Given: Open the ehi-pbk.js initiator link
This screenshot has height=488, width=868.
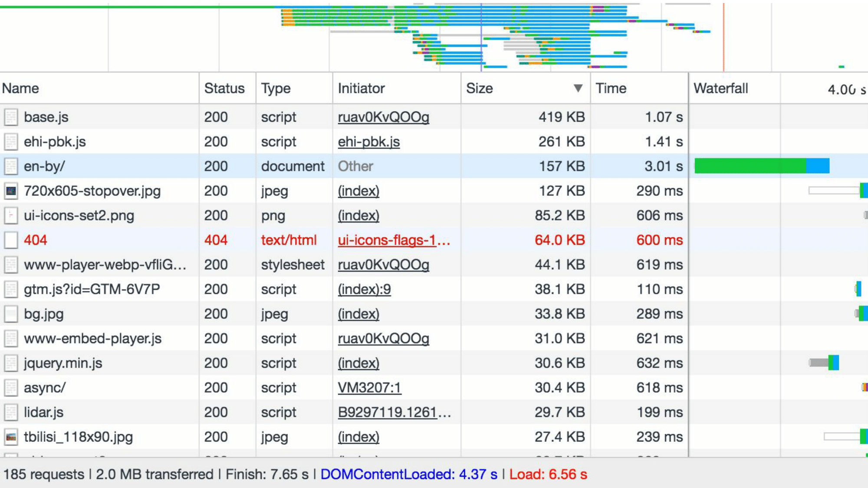Looking at the screenshot, I should tap(368, 142).
